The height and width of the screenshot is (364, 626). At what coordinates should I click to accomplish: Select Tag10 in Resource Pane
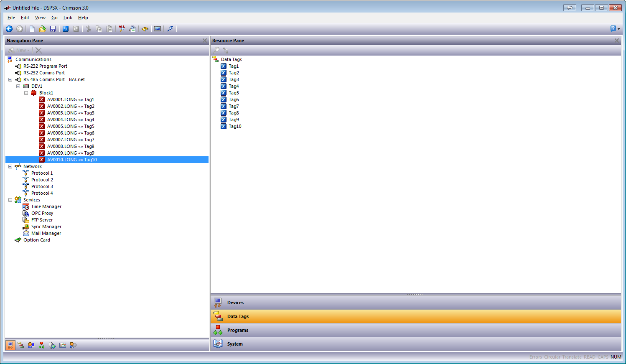(x=235, y=126)
